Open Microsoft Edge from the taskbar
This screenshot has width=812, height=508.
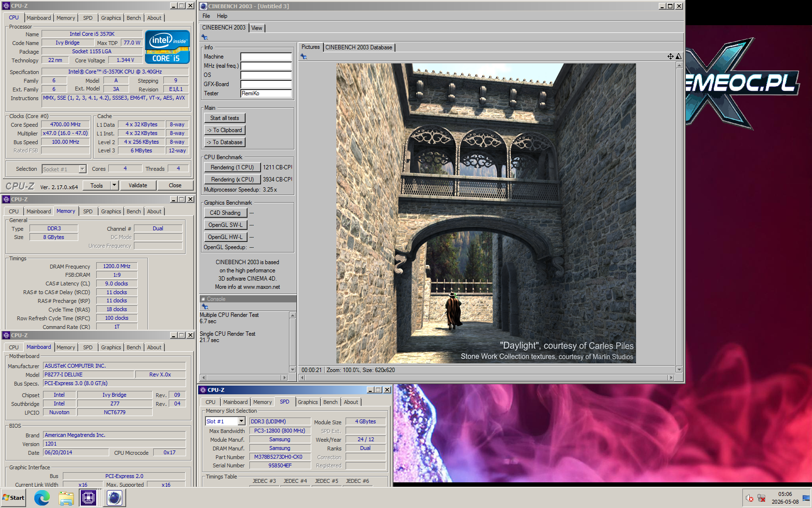click(42, 498)
